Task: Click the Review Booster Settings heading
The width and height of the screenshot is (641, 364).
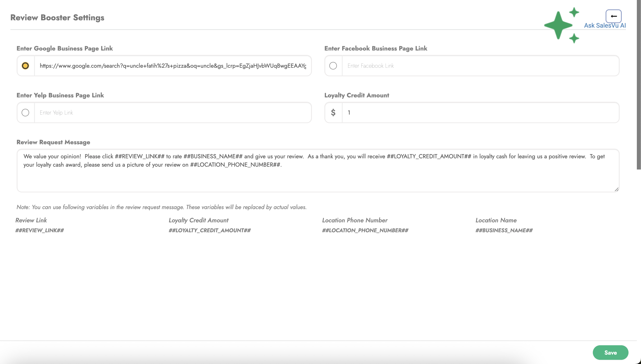Action: tap(57, 17)
